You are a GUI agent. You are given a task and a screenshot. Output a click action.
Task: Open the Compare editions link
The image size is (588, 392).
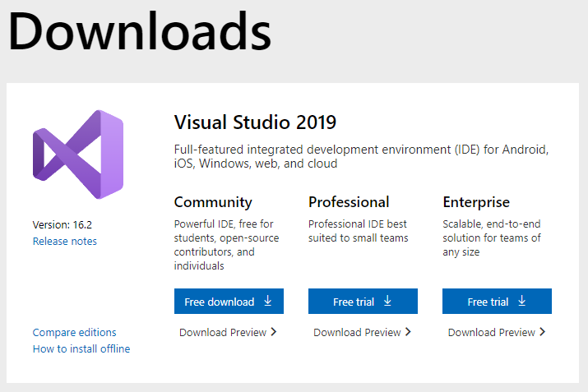(x=74, y=332)
